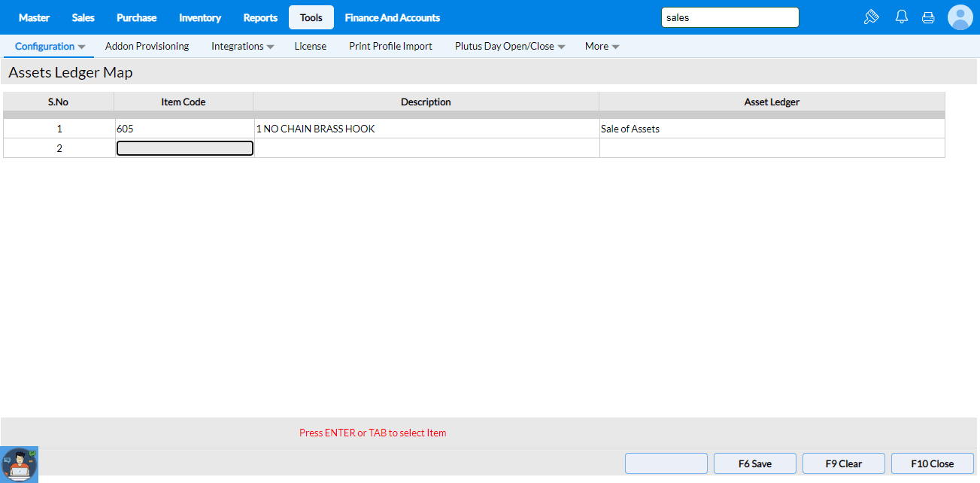Image resolution: width=980 pixels, height=483 pixels.
Task: Open the Sales menu
Action: coord(83,17)
